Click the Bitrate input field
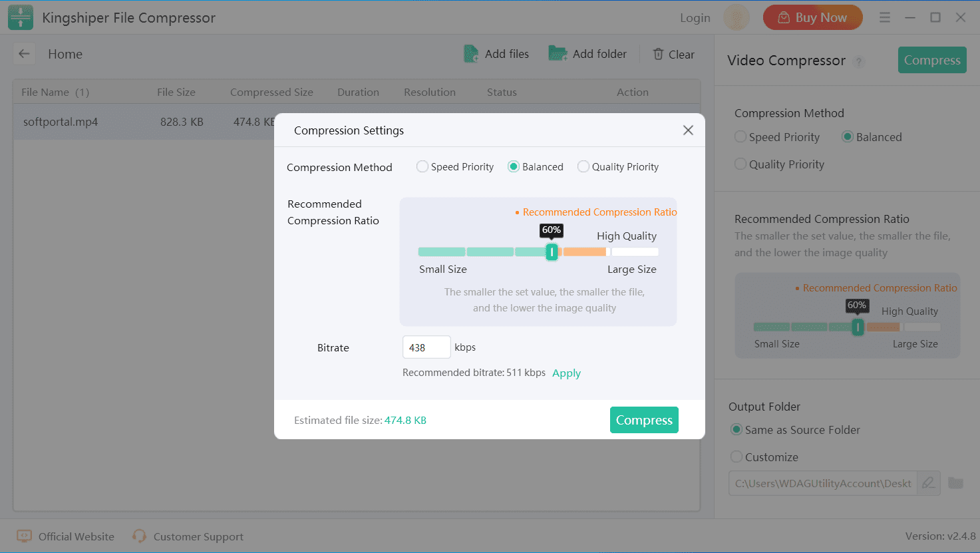This screenshot has width=980, height=553. (426, 347)
